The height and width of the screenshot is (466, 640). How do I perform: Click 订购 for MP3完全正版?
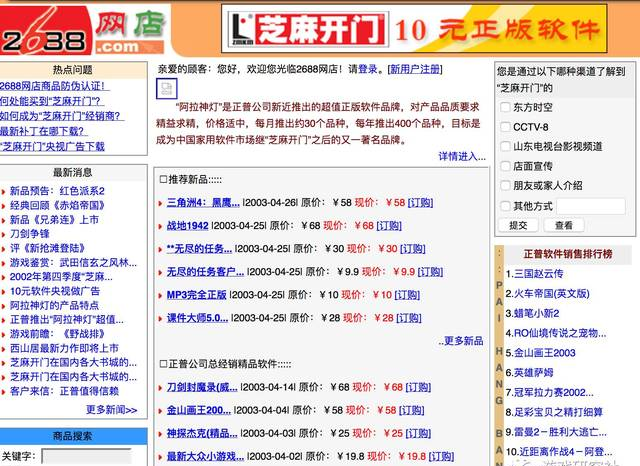click(x=407, y=295)
